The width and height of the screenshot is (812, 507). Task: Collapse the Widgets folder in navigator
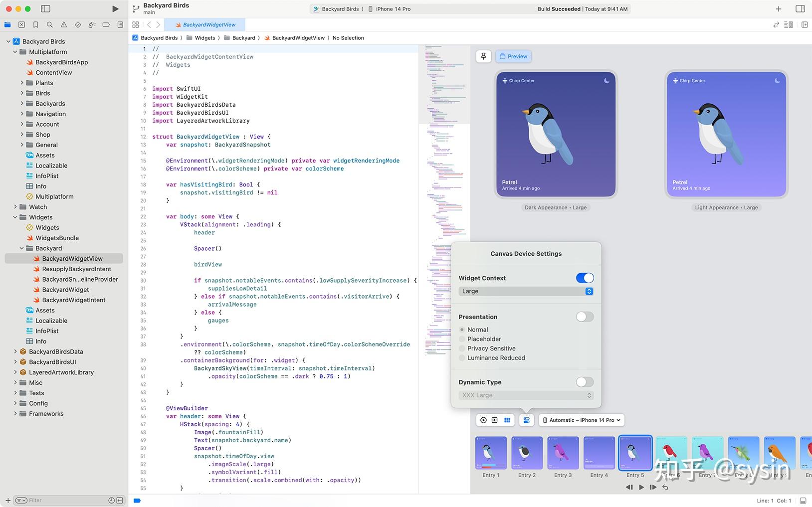pos(15,217)
